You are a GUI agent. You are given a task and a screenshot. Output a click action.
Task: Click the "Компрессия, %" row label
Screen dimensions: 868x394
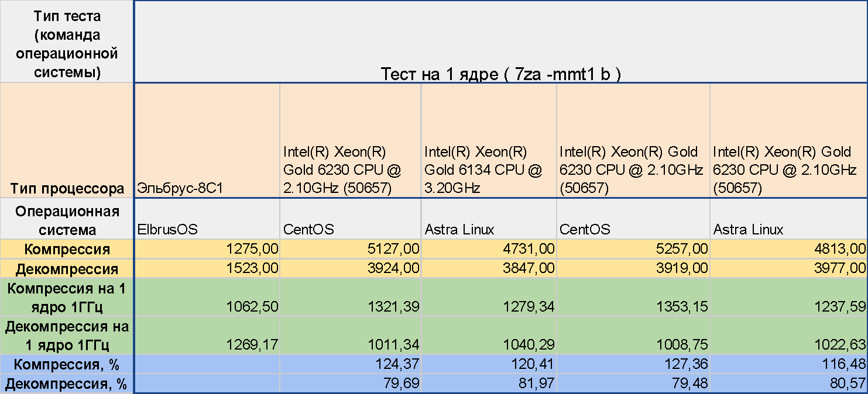[67, 364]
